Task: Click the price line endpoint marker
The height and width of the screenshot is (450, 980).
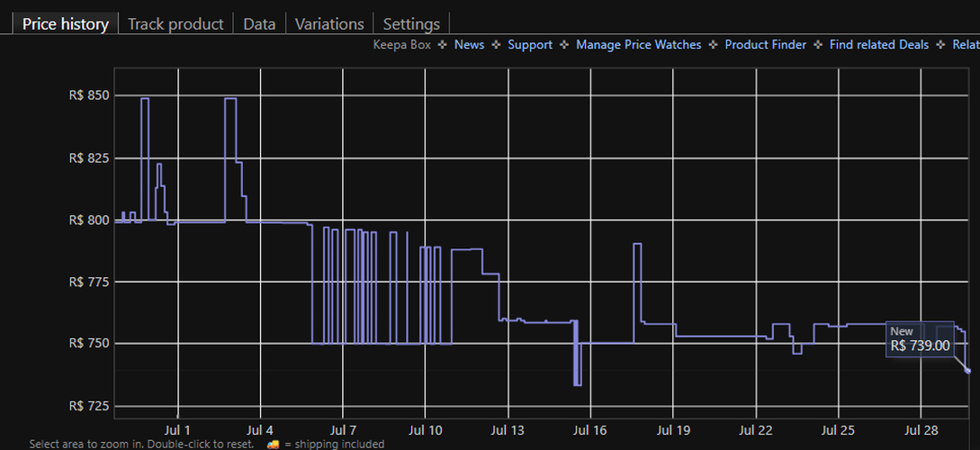Action: tap(968, 371)
